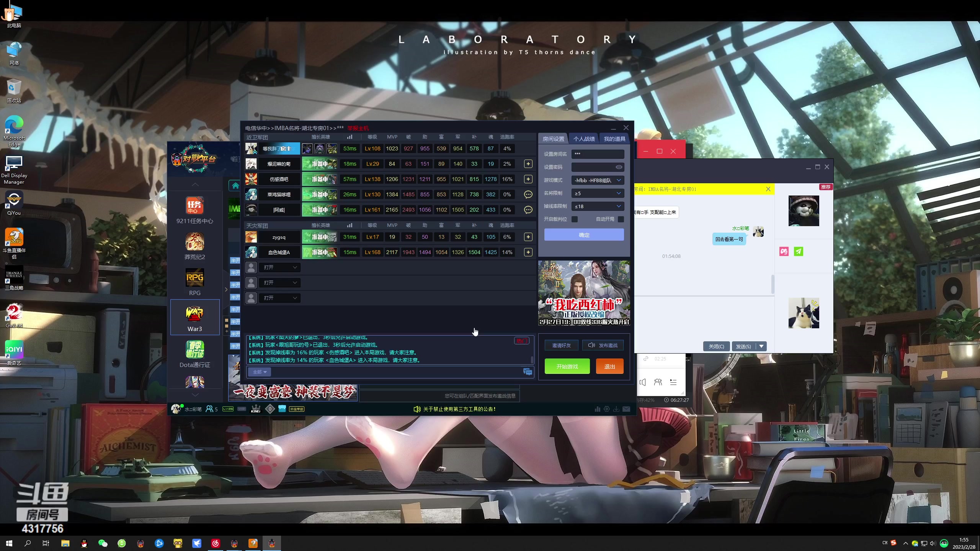Toggle password visibility eye icon

tap(619, 167)
